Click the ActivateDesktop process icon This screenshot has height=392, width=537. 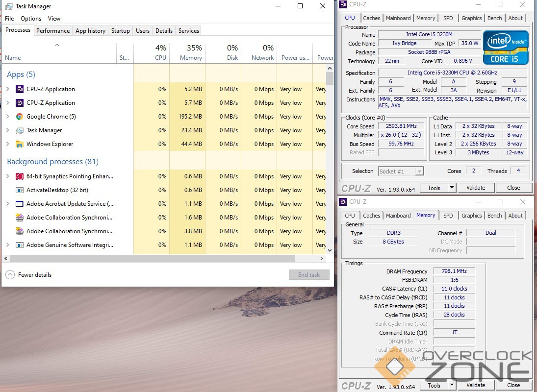[x=20, y=190]
